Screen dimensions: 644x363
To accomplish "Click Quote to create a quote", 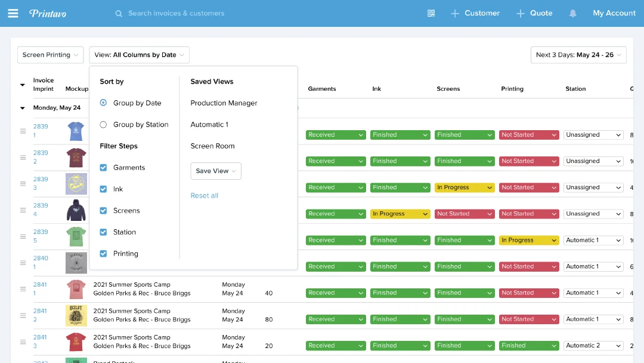I will (541, 13).
